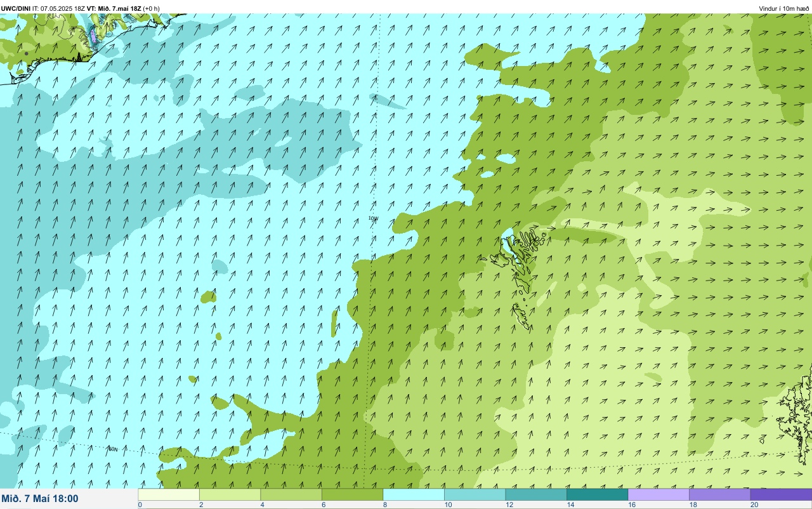
Task: Click the olive green 6–8 legend swatch
Action: pos(352,494)
